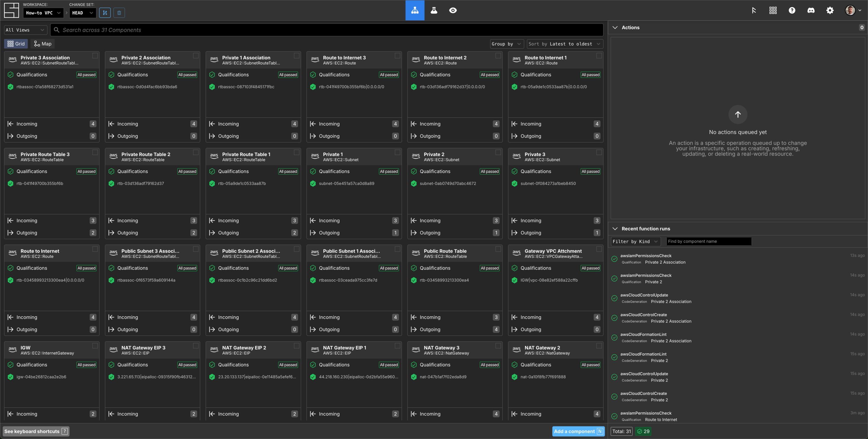Click See keyboard shortcuts button
Image resolution: width=868 pixels, height=439 pixels.
click(36, 431)
